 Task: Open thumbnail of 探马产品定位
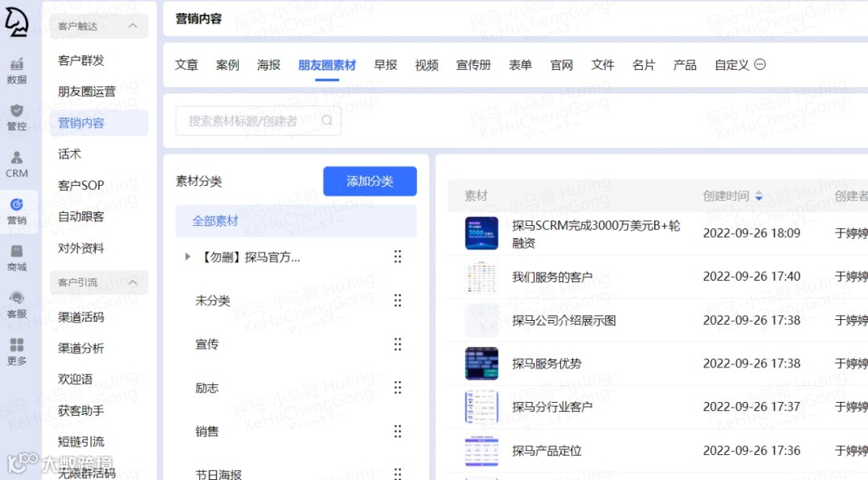click(481, 451)
